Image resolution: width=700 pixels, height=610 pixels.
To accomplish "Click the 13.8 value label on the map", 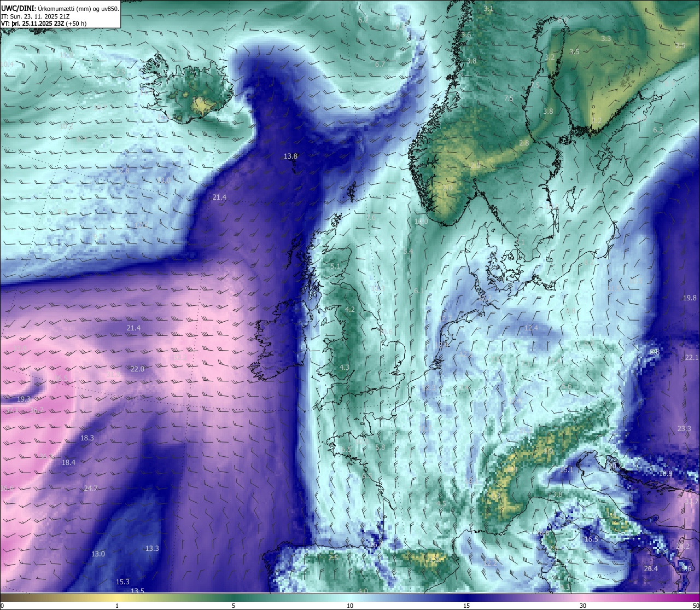I will coord(290,156).
